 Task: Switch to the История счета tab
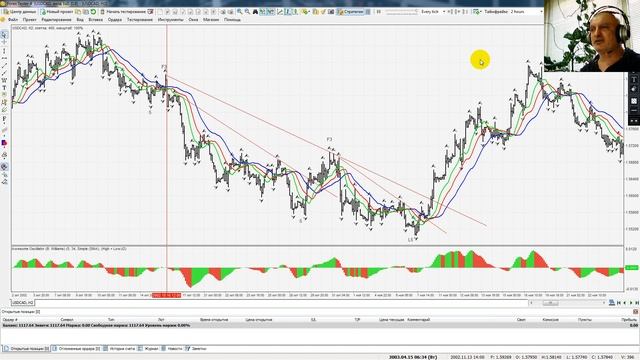pyautogui.click(x=119, y=349)
